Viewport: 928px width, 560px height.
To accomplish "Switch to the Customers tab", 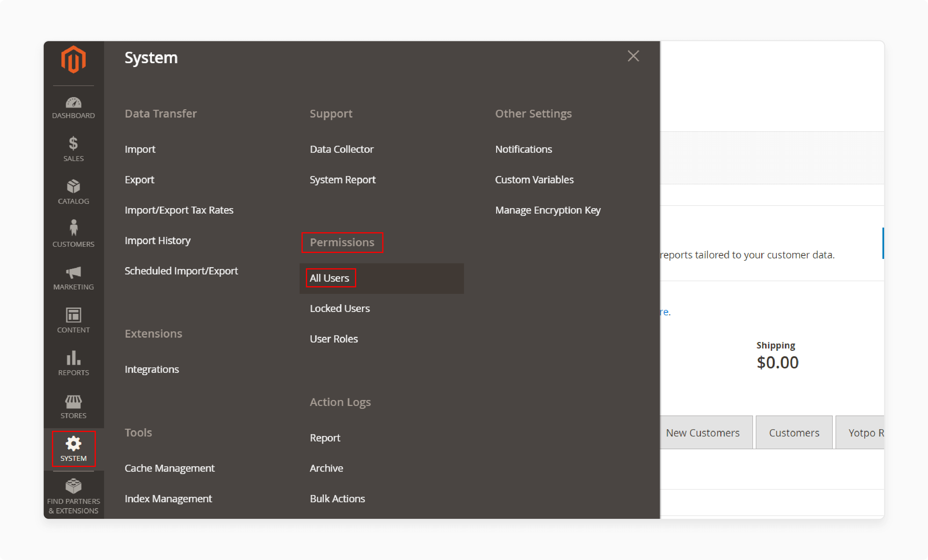I will [794, 432].
